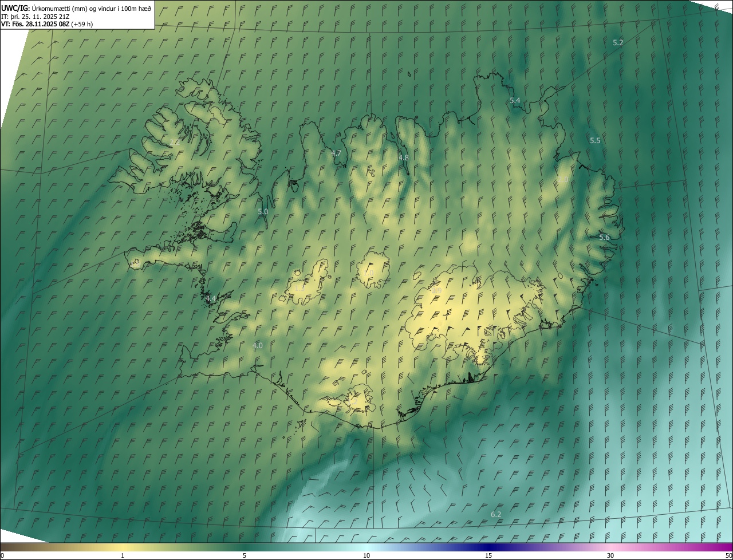
Task: Click the precipitation color scale bar
Action: point(366,547)
